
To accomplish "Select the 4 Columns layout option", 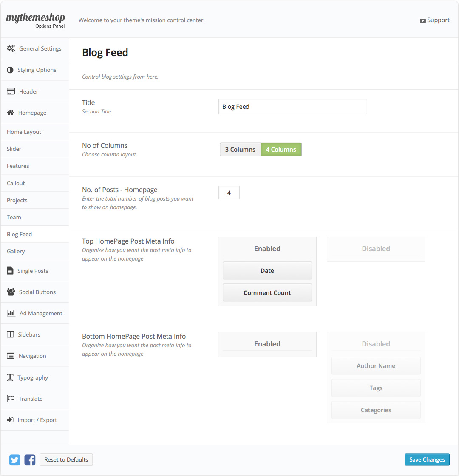I will tap(281, 149).
